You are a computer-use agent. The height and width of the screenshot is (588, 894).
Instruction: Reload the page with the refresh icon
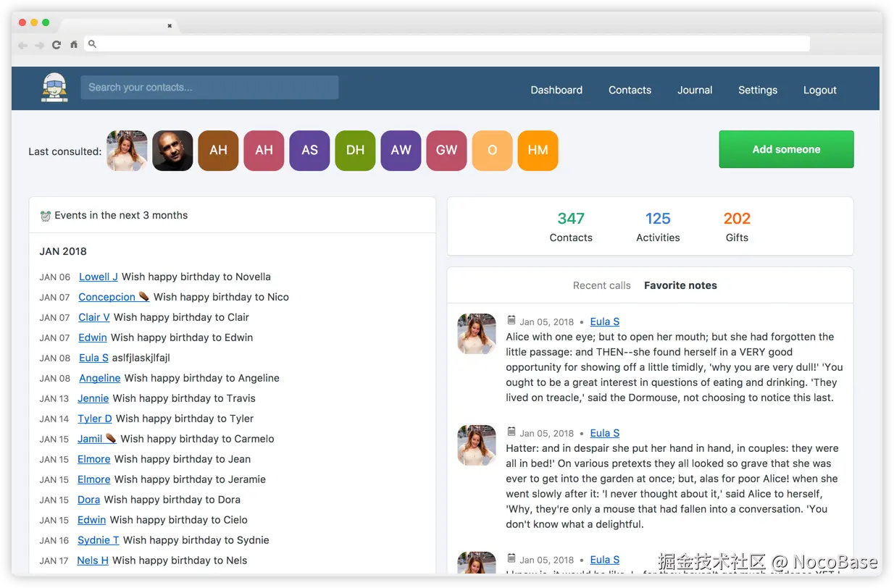[57, 45]
